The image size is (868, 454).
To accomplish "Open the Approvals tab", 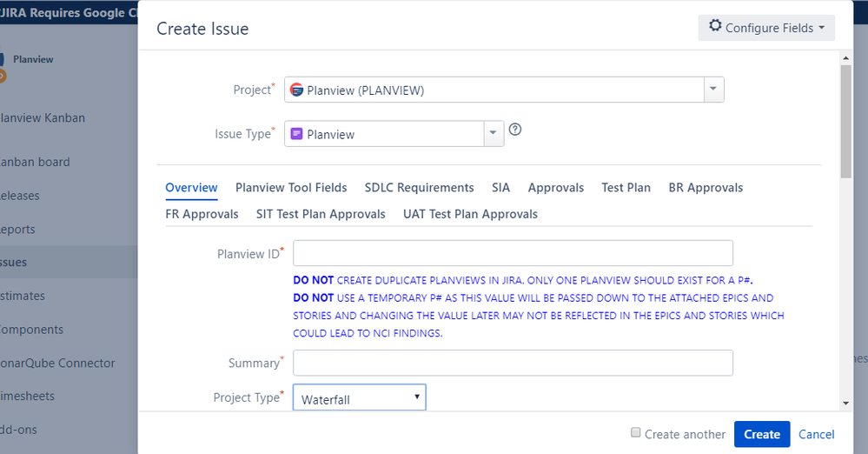I will (556, 187).
